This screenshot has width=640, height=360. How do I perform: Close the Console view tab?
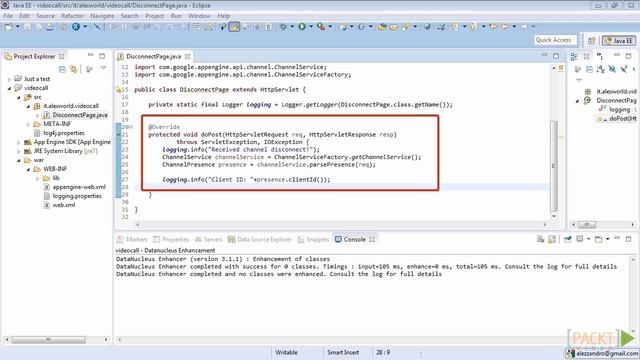pyautogui.click(x=372, y=240)
